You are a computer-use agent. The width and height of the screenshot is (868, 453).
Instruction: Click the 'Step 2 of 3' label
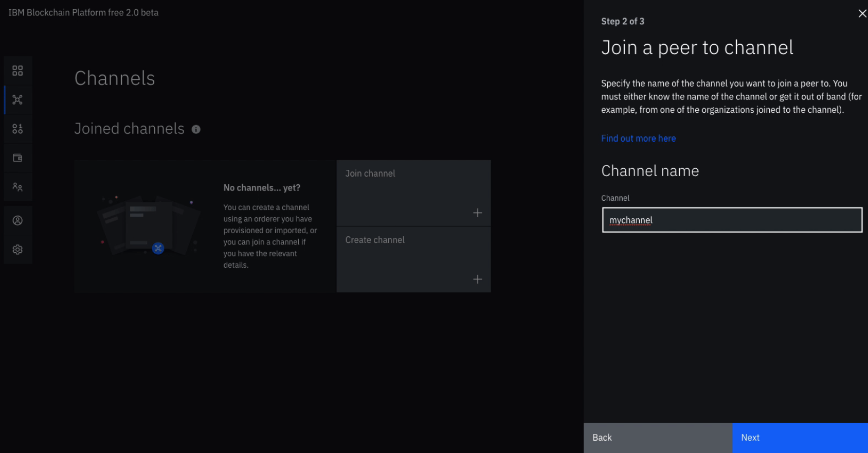pyautogui.click(x=622, y=21)
